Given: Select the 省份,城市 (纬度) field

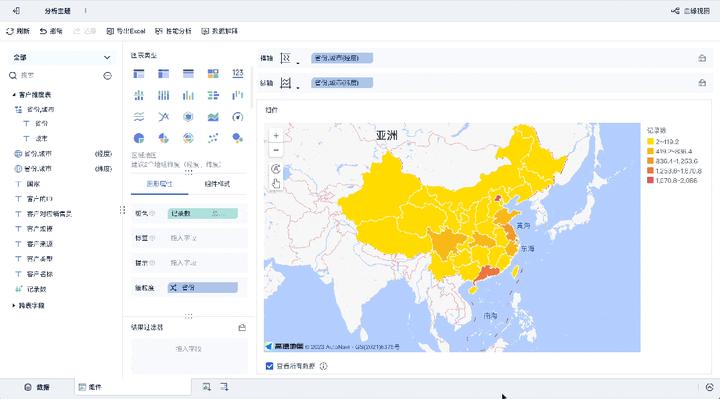Looking at the screenshot, I should coord(63,169).
